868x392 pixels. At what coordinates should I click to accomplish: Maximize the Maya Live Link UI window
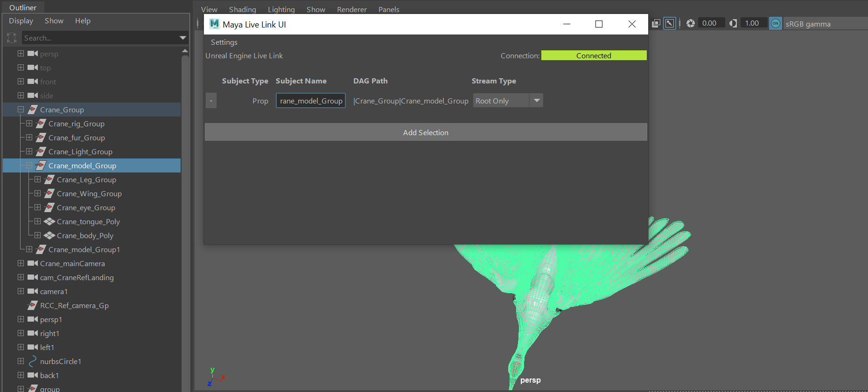tap(599, 24)
